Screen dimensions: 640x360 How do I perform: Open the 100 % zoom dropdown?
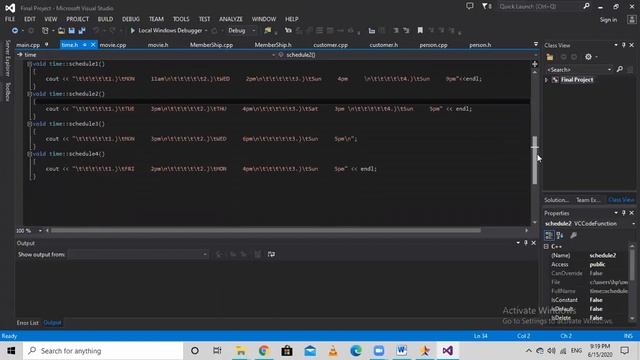(40, 231)
